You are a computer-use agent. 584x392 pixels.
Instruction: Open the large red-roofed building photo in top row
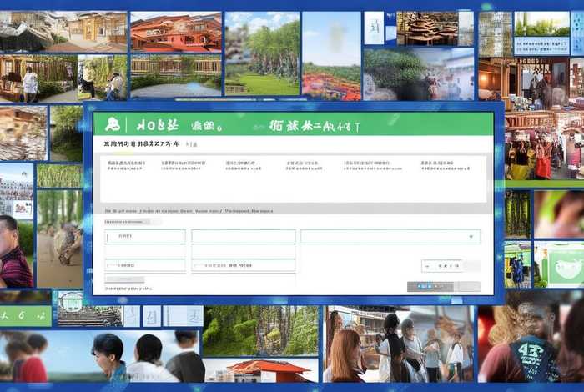(x=176, y=31)
